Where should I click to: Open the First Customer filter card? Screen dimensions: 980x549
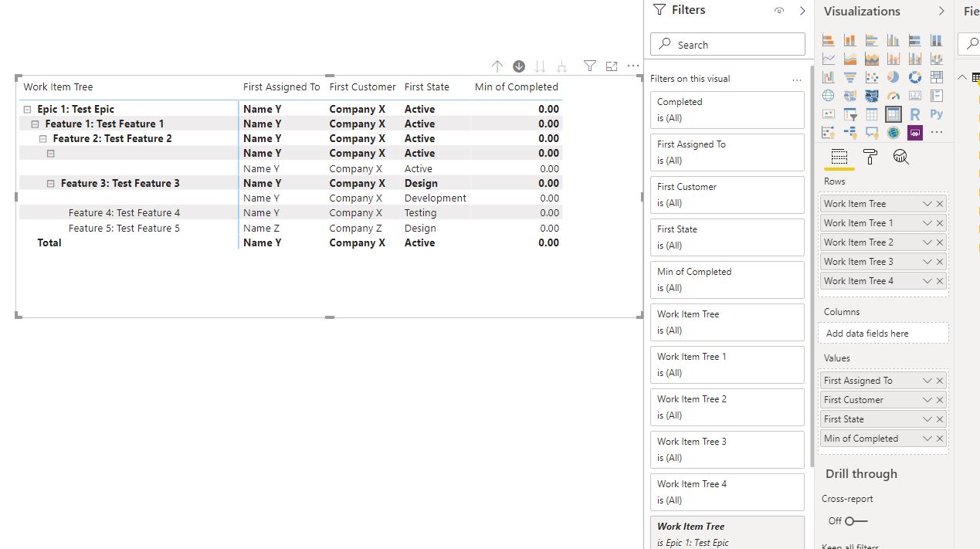727,195
